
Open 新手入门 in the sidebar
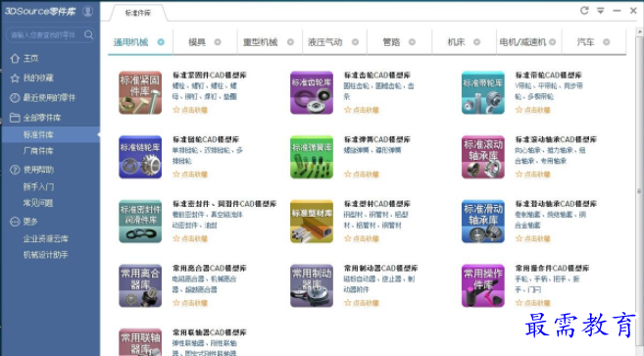click(38, 186)
